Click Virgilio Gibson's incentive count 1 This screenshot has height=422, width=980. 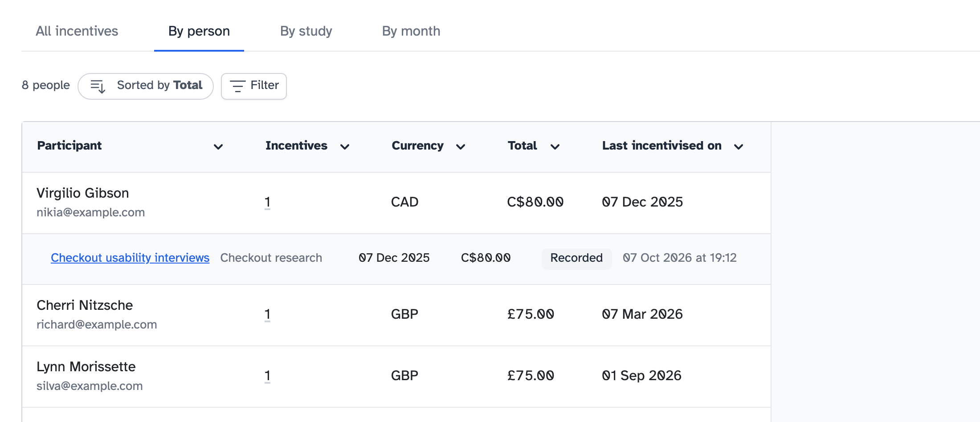267,202
